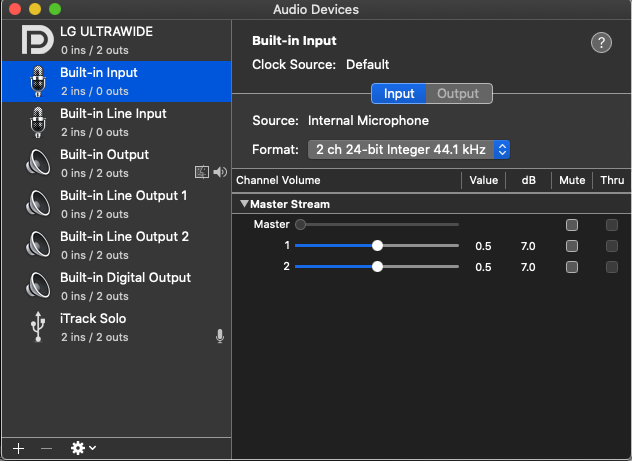Switch to the Input tab
The height and width of the screenshot is (461, 632).
(399, 93)
